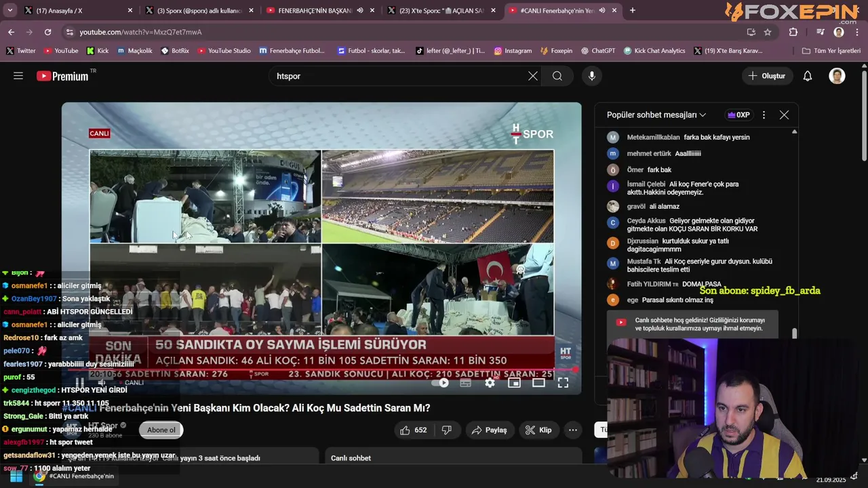Open Kick Chat Analytics bookmark

tap(654, 51)
